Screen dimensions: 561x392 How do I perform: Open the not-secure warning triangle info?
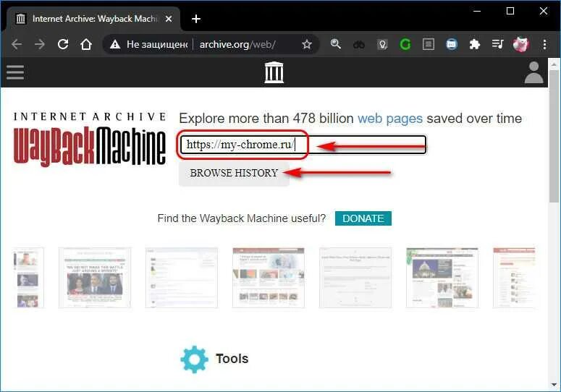[115, 44]
